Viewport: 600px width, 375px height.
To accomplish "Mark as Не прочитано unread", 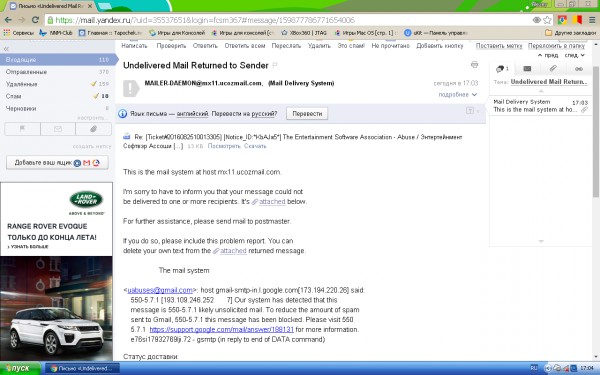I will (390, 46).
